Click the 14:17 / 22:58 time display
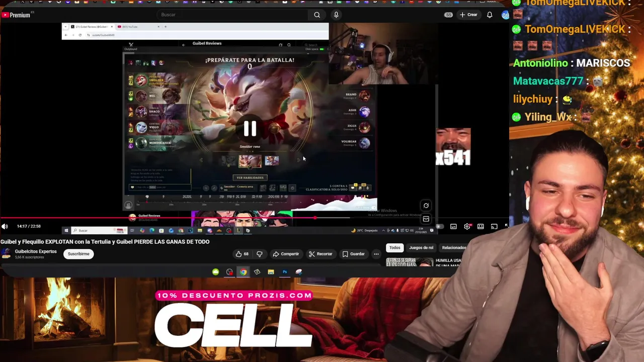Screen dimensions: 644x362 pos(29,226)
